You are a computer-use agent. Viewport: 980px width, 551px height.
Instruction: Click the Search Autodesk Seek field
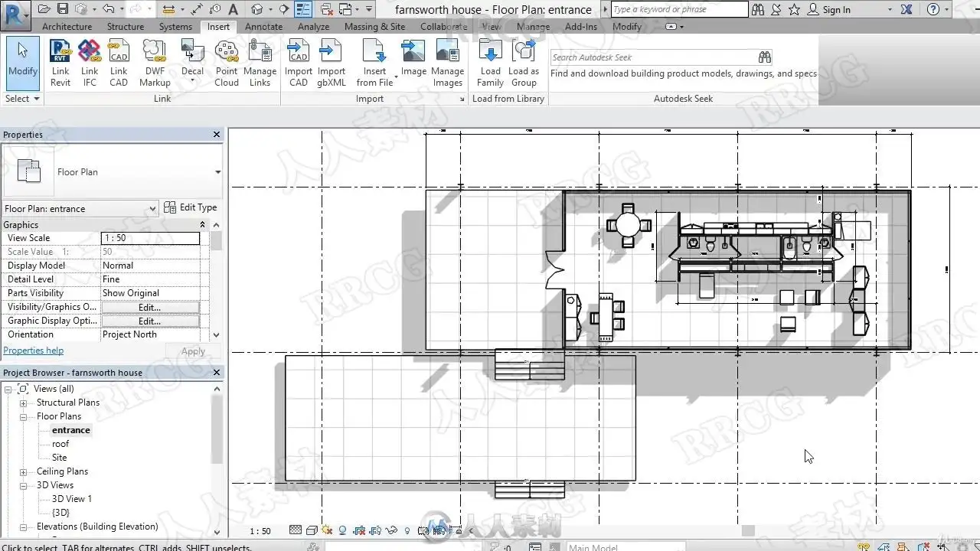pyautogui.click(x=653, y=57)
